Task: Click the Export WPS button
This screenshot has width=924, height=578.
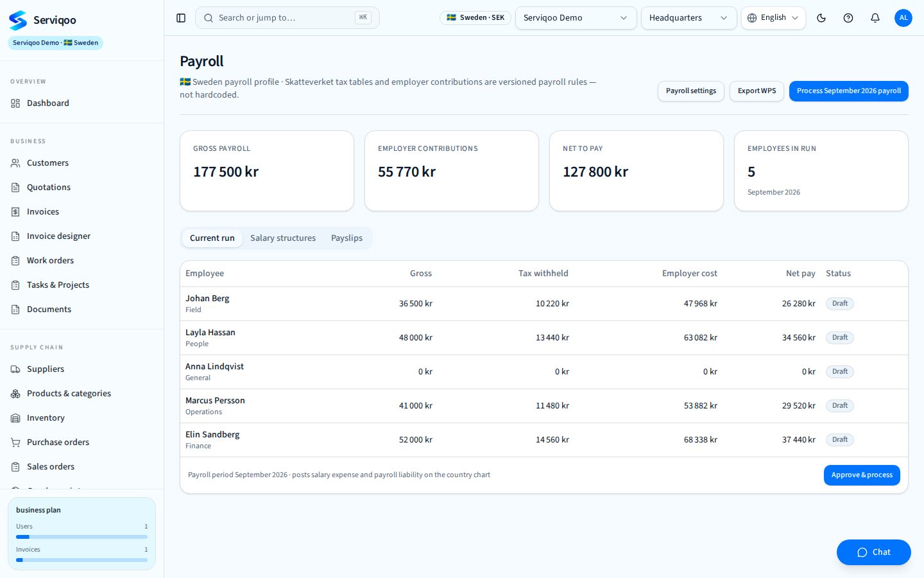Action: tap(757, 91)
